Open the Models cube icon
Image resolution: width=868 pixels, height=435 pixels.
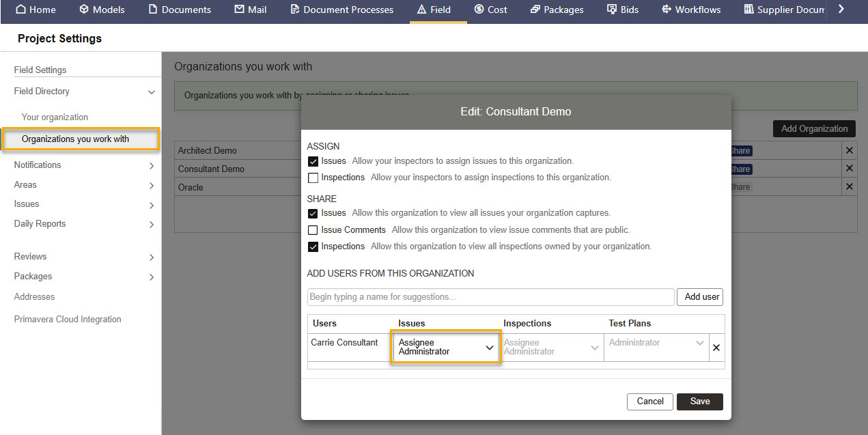coord(84,10)
